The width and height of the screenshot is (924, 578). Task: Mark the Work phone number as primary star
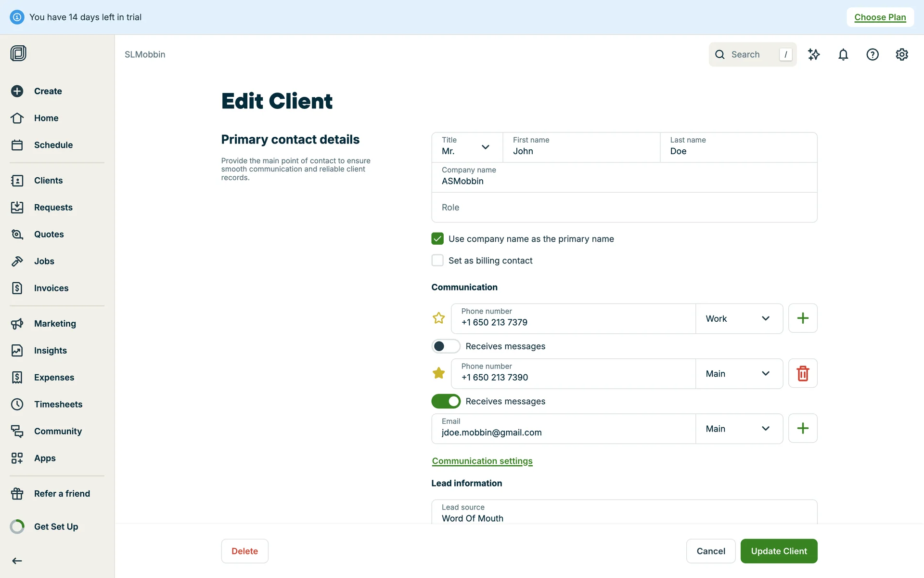click(438, 318)
